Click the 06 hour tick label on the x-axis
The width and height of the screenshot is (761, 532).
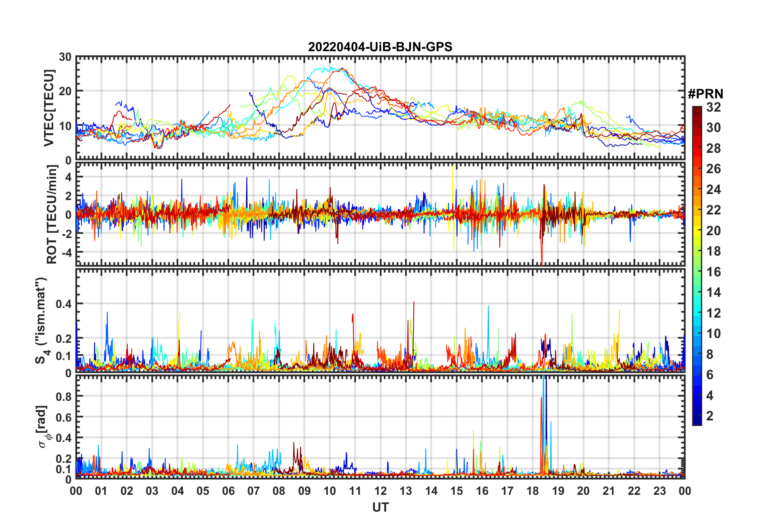coord(228,491)
